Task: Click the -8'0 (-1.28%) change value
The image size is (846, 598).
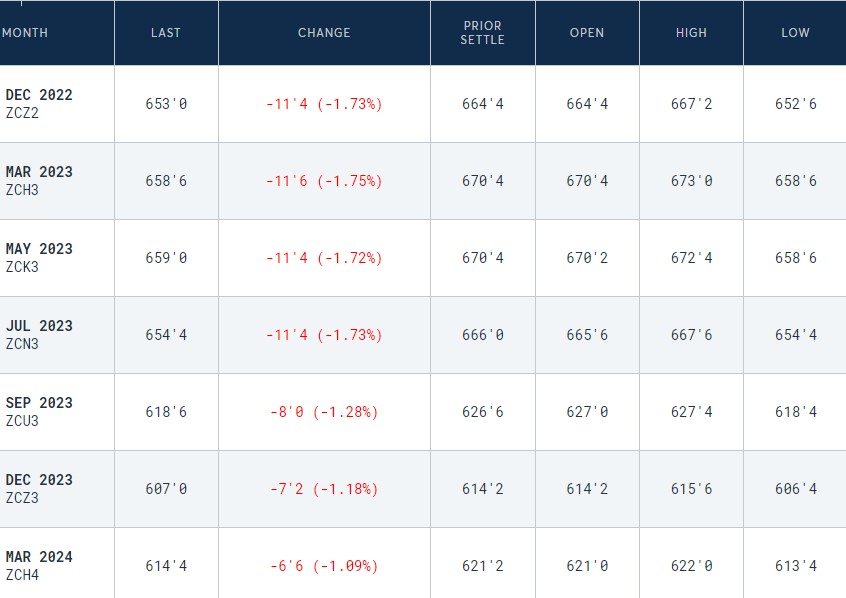Action: point(324,412)
